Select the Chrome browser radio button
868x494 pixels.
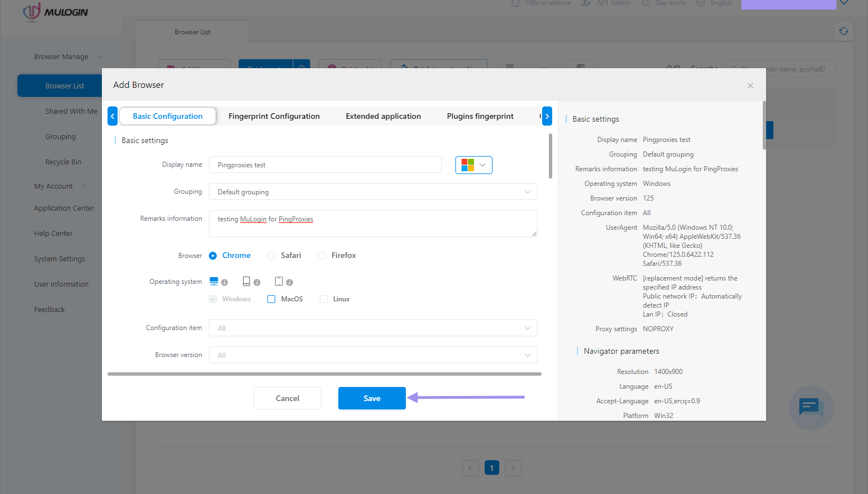click(213, 256)
